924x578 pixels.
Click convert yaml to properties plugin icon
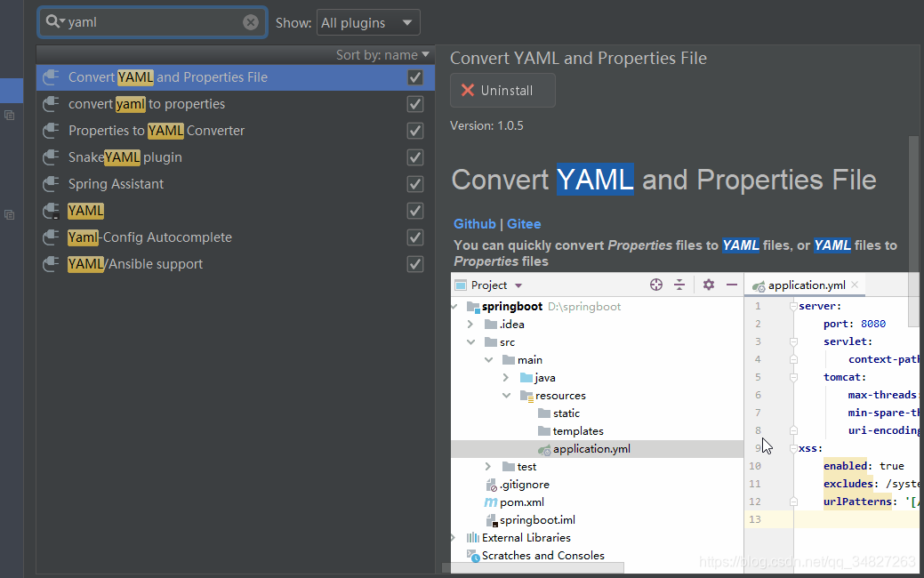(x=52, y=104)
